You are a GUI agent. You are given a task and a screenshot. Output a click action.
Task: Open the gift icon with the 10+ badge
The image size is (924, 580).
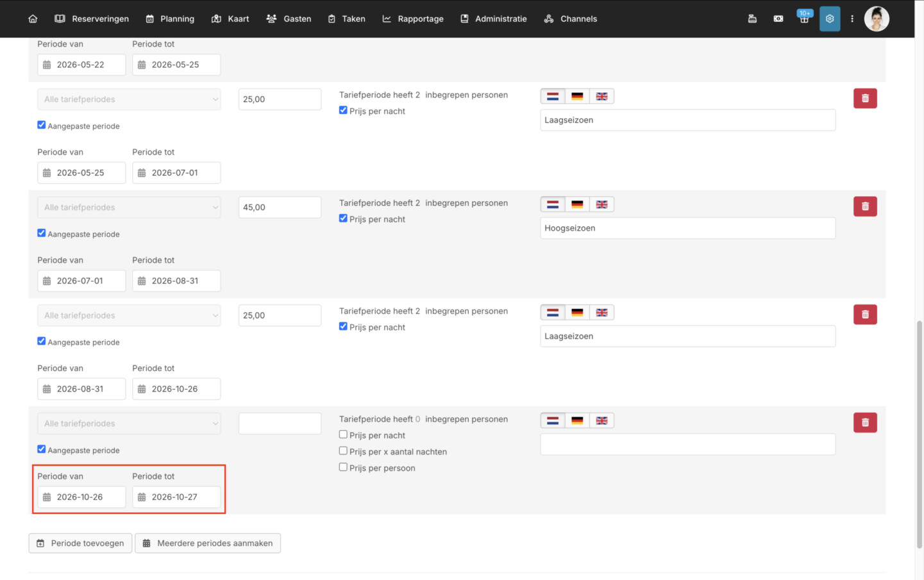click(804, 17)
